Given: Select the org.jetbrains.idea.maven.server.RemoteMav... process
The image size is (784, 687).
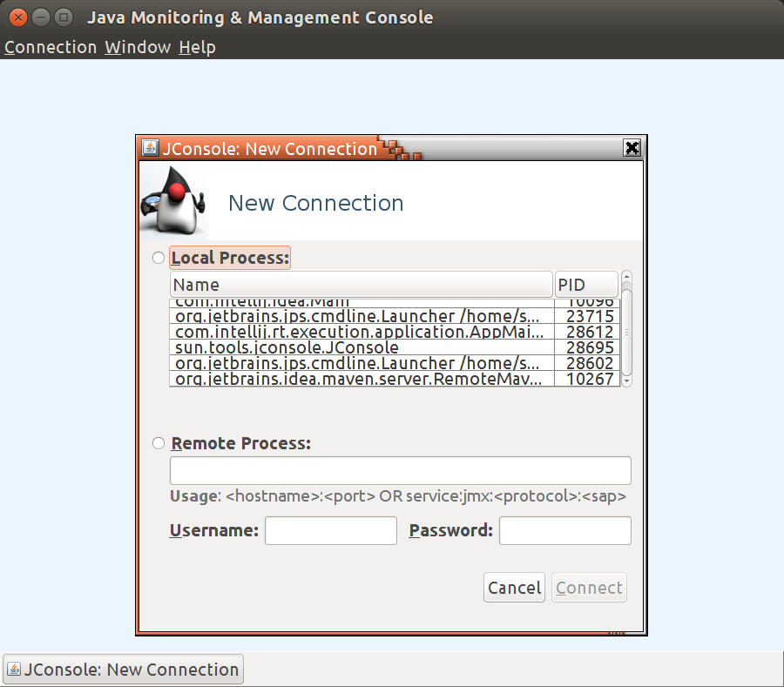Looking at the screenshot, I should [395, 379].
